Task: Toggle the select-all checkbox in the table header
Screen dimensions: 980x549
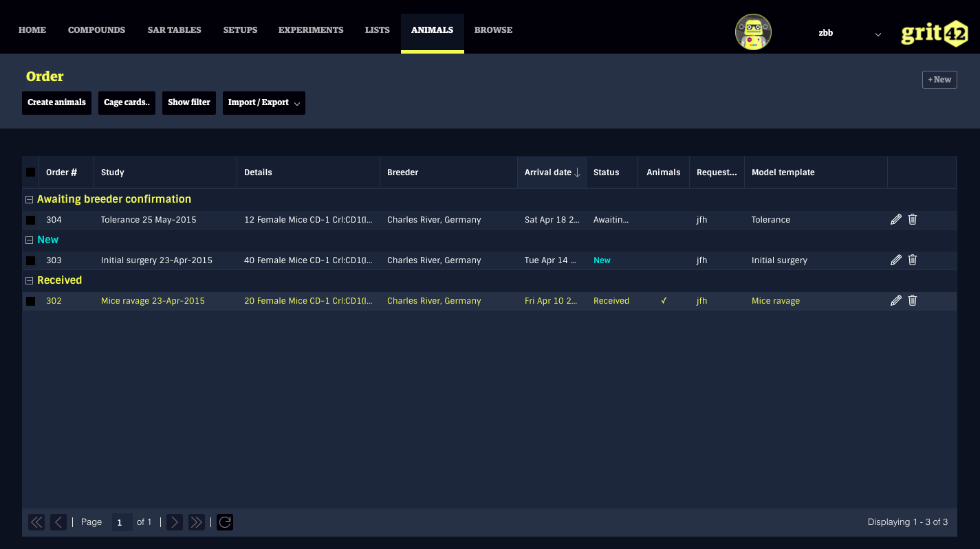Action: [x=31, y=172]
